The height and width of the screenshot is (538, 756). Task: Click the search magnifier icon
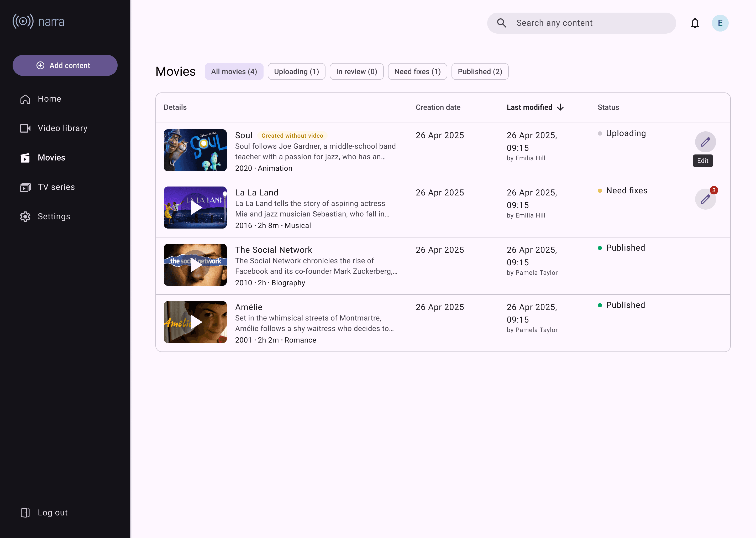click(x=502, y=23)
